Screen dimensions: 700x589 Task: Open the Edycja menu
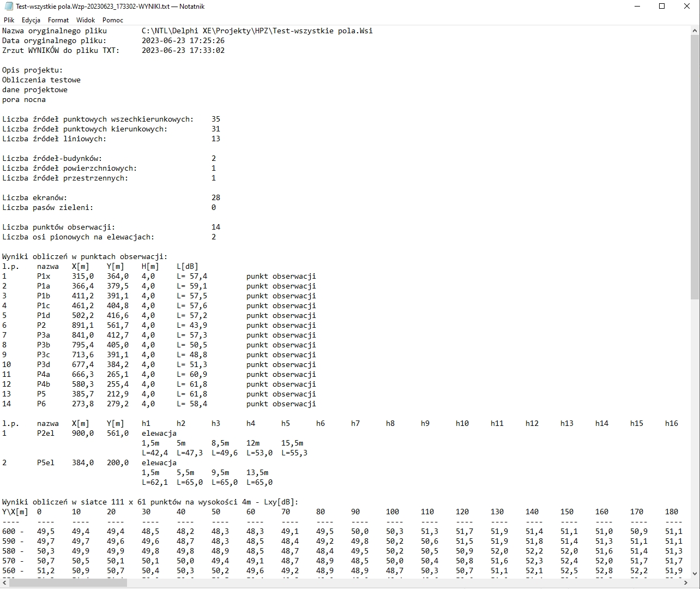coord(31,20)
